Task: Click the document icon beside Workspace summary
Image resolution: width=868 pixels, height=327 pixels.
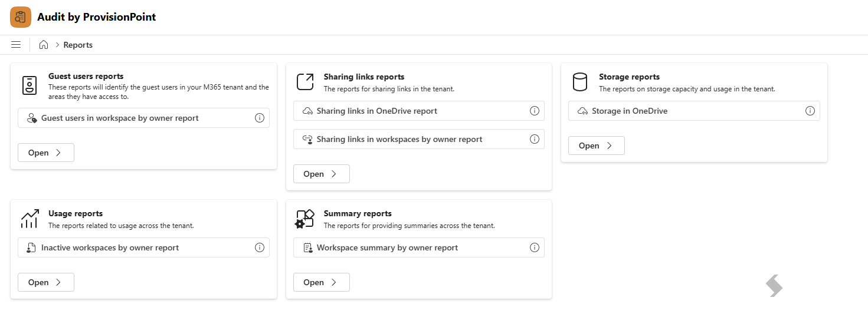Action: 307,247
